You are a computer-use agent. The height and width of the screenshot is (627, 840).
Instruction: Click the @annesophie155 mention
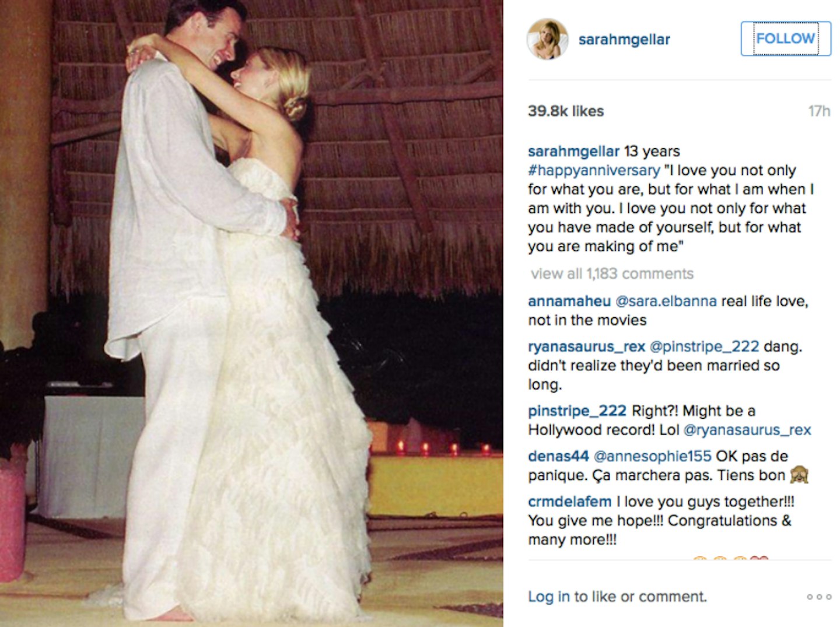pyautogui.click(x=652, y=456)
